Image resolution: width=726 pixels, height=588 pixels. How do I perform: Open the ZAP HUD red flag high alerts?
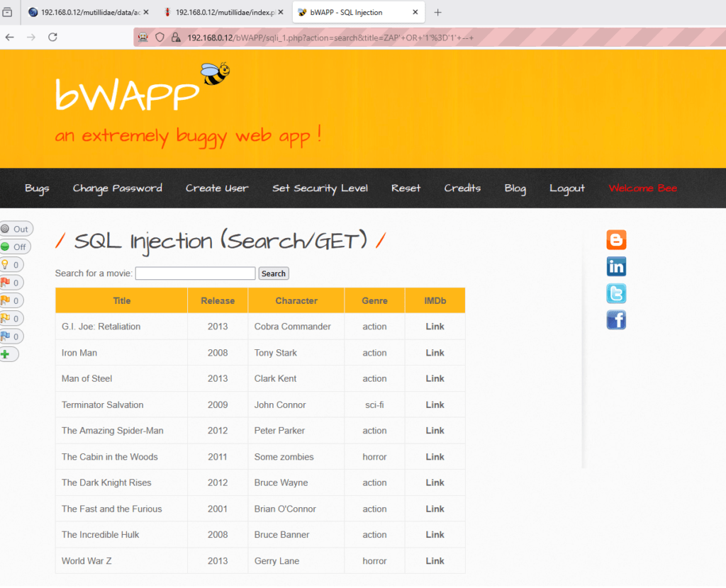[11, 283]
